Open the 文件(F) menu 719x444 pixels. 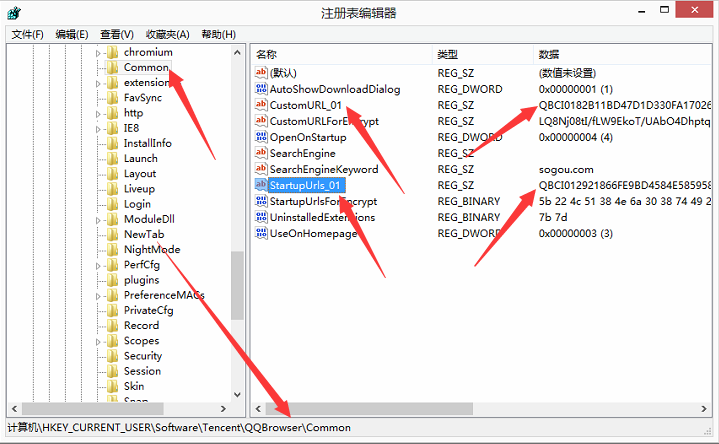point(27,34)
